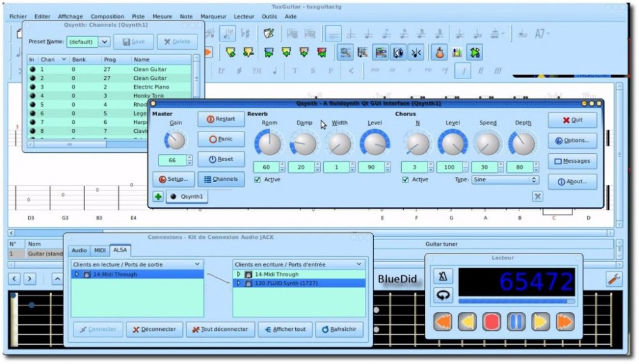639x364 pixels.
Task: Select the whole note duration icon
Action: 334,34
